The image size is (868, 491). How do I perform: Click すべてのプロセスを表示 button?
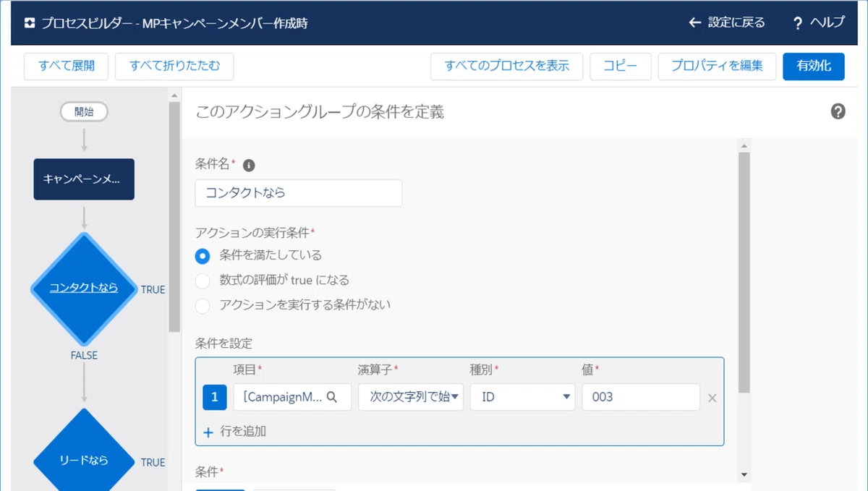[507, 66]
